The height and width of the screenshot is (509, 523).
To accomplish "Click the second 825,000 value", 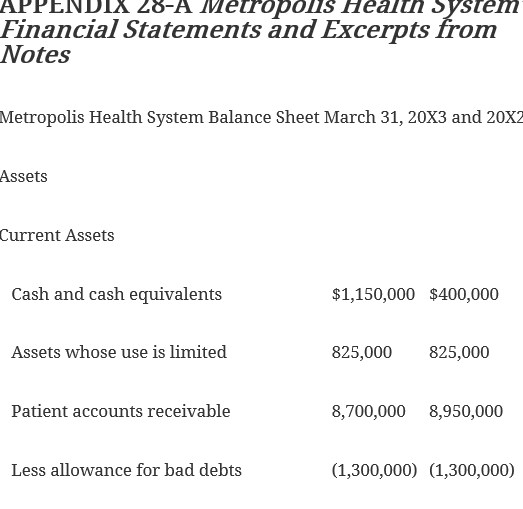I will point(459,353).
